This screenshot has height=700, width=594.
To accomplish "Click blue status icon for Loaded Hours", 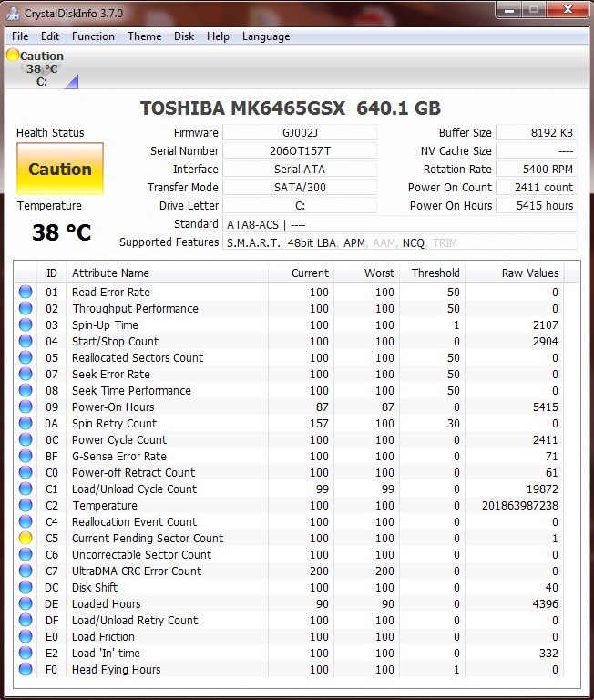I will coord(26,603).
